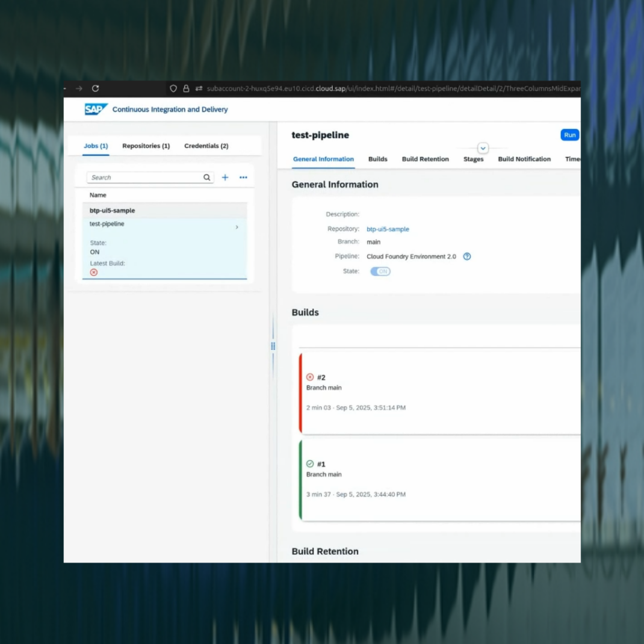Click the Run button for test-pipeline
This screenshot has height=644, width=644.
coord(569,135)
